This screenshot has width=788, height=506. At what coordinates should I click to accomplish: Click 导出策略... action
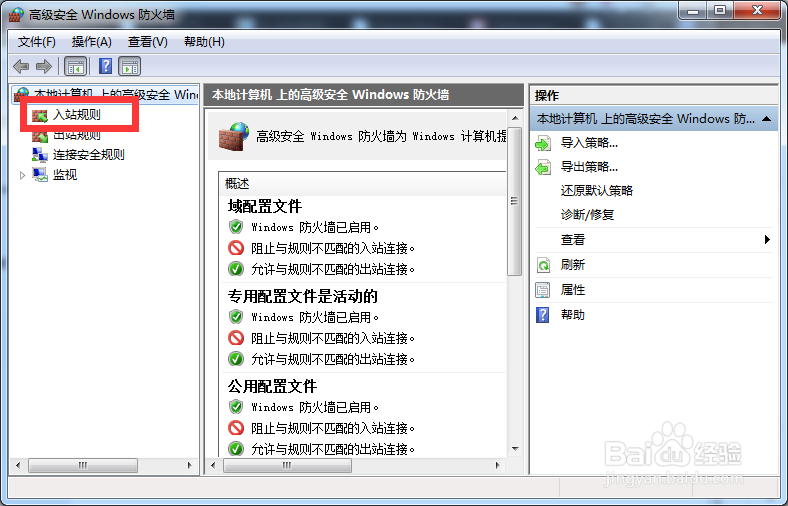(x=589, y=167)
